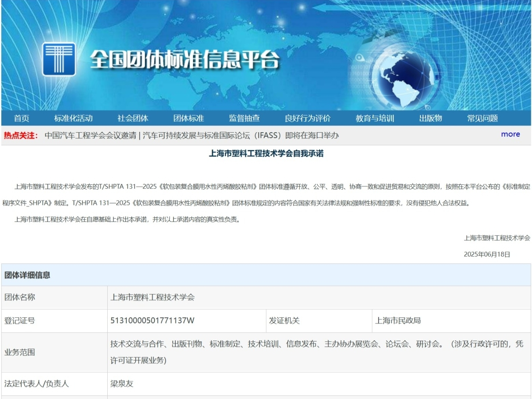532x399 pixels.
Task: Select 教育与培训 in the navigation bar
Action: click(375, 118)
